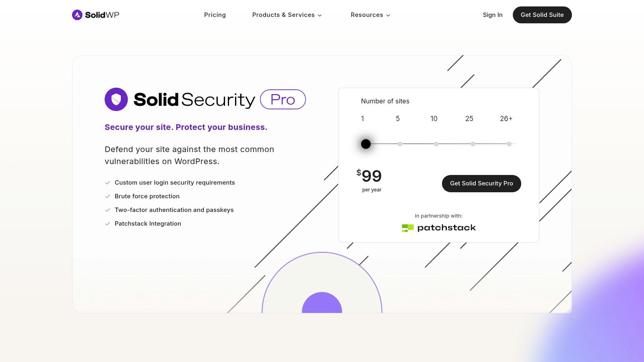The width and height of the screenshot is (644, 362).
Task: Select Sign In from the header
Action: point(493,15)
